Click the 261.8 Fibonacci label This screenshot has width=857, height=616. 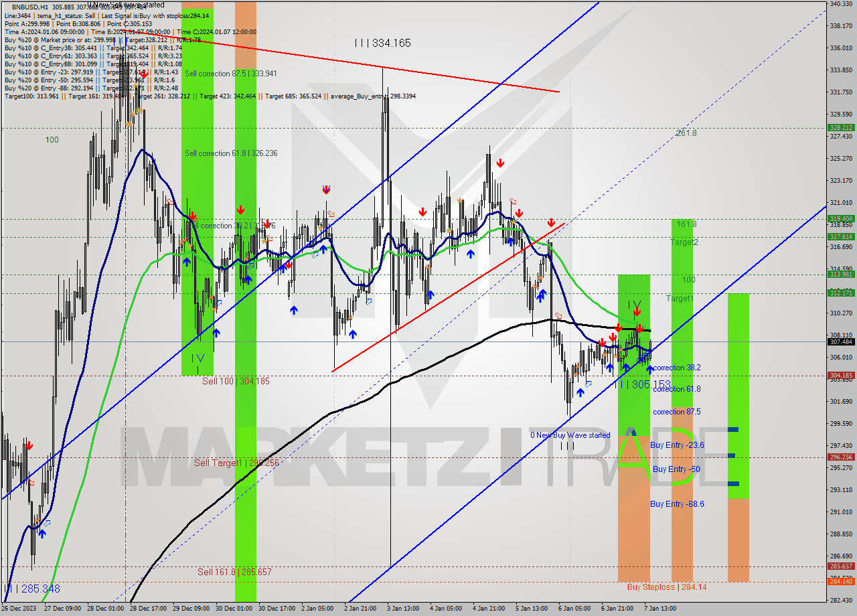coord(686,133)
